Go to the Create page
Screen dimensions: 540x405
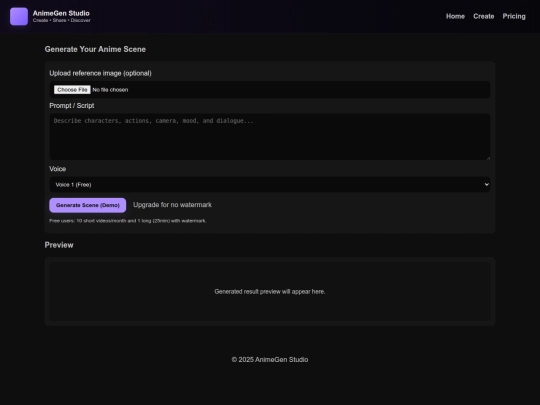484,16
